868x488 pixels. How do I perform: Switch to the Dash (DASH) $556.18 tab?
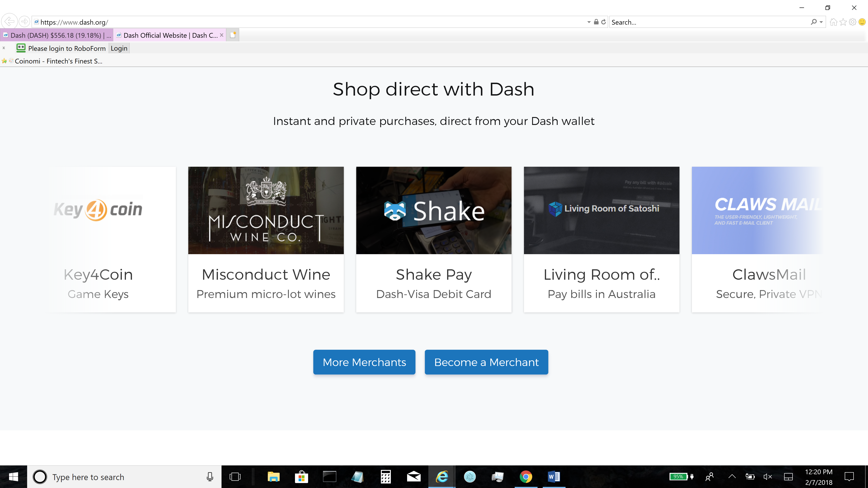[57, 35]
